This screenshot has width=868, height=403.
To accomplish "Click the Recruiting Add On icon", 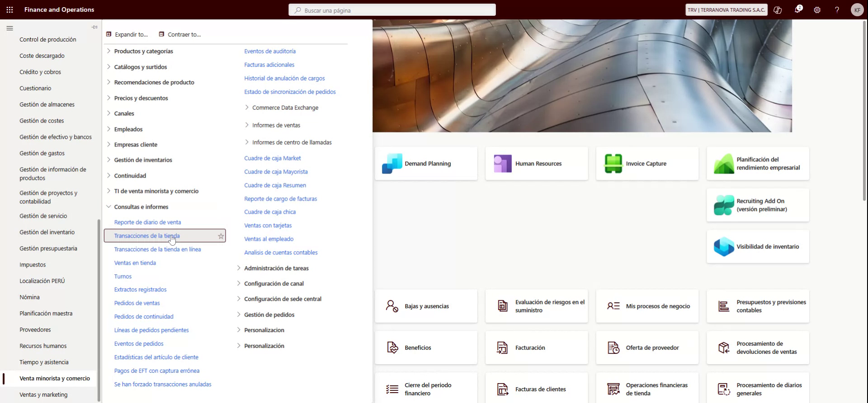I will (724, 205).
